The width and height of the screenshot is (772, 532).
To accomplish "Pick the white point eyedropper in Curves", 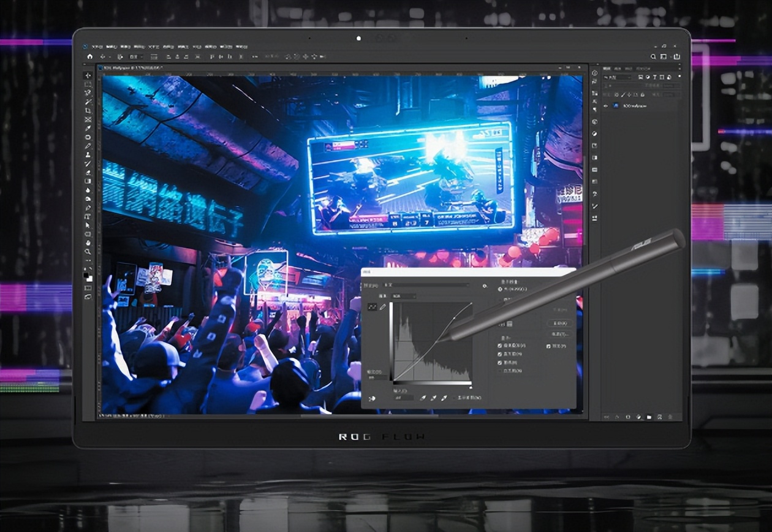I will [x=444, y=398].
